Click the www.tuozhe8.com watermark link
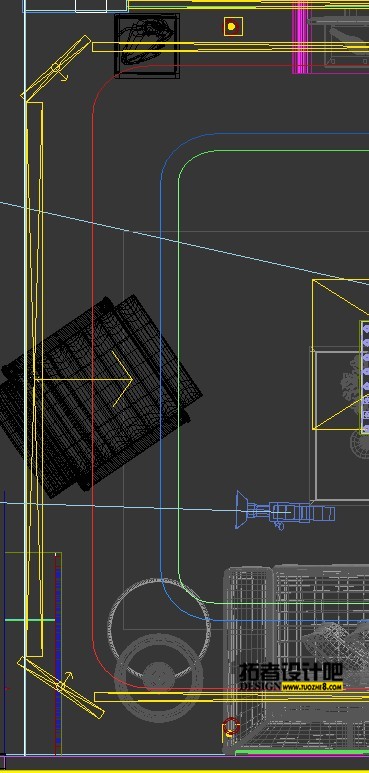The image size is (369, 773). pos(312,686)
